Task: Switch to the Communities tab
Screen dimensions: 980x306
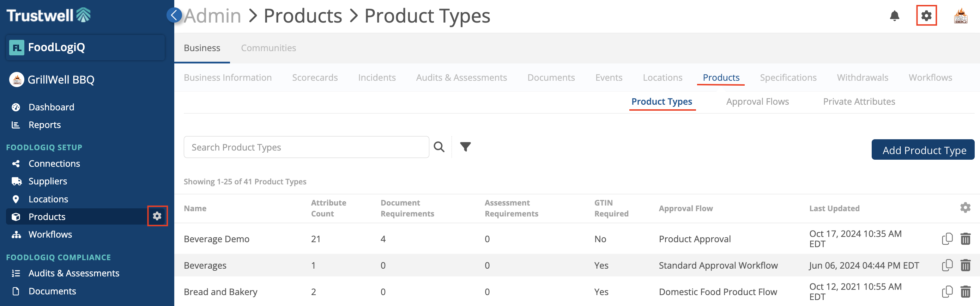Action: tap(268, 48)
